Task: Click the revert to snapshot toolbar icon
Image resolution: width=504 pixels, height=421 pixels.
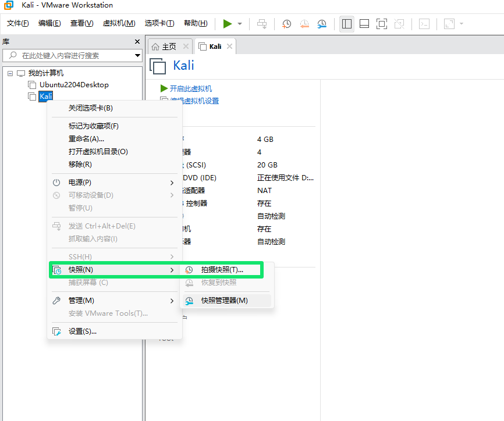Action: (x=304, y=24)
